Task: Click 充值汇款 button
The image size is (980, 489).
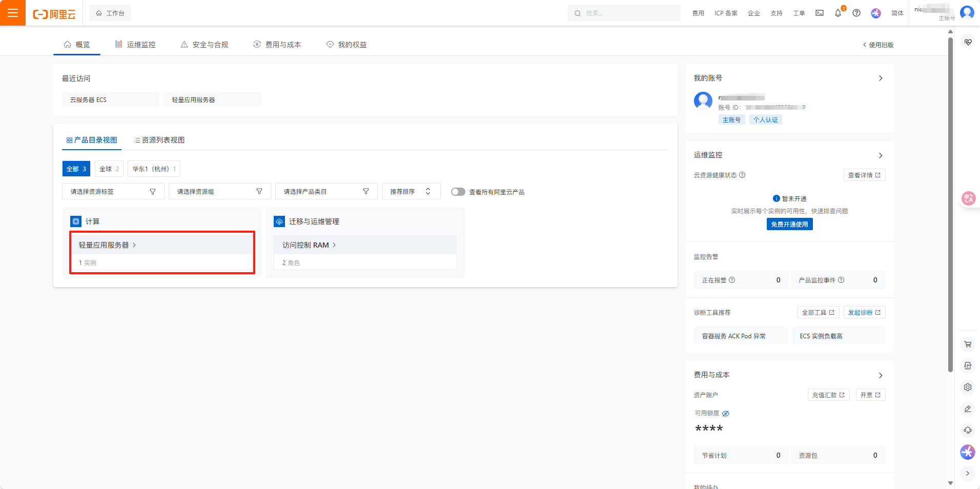Action: [x=829, y=395]
